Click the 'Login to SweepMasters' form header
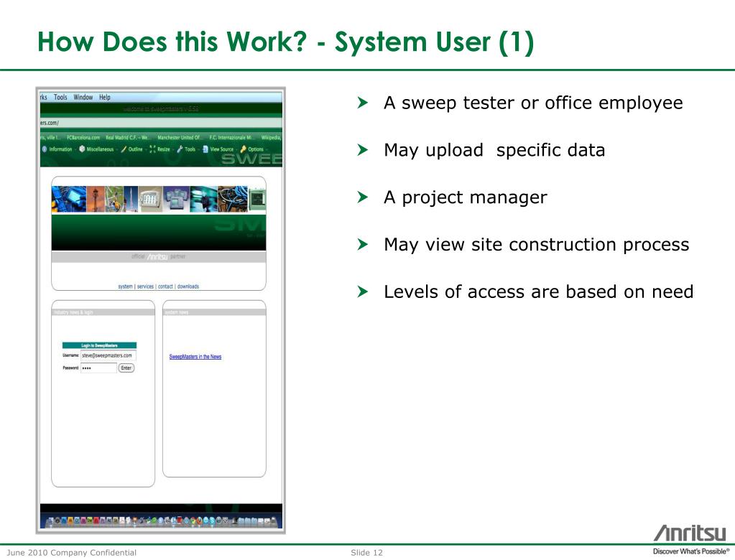The height and width of the screenshot is (560, 735). pyautogui.click(x=99, y=345)
